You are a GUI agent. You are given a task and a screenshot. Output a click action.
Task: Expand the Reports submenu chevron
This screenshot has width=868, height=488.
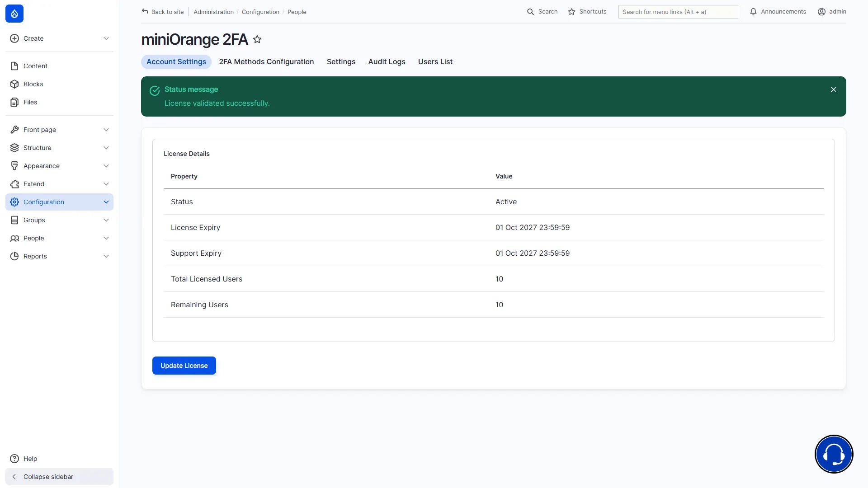coord(106,256)
